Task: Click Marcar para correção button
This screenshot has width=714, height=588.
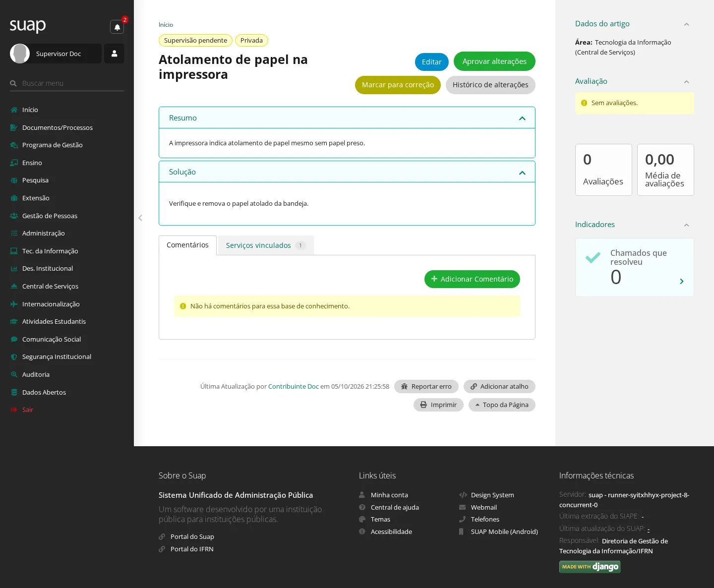Action: (x=398, y=85)
